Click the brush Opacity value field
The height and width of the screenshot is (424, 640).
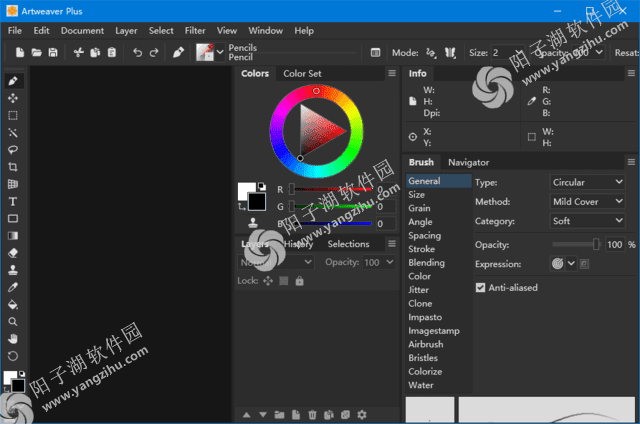614,244
